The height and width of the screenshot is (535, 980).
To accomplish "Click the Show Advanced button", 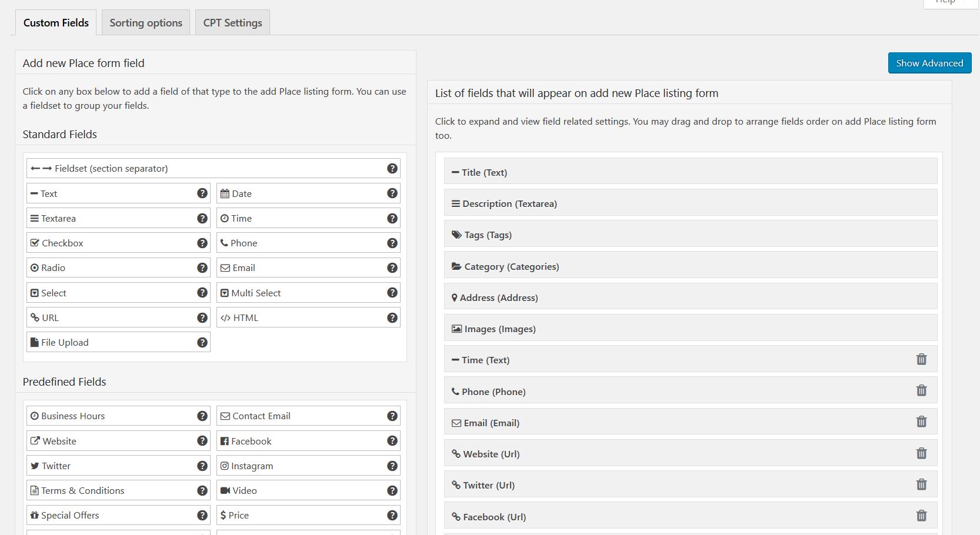I will coord(929,63).
